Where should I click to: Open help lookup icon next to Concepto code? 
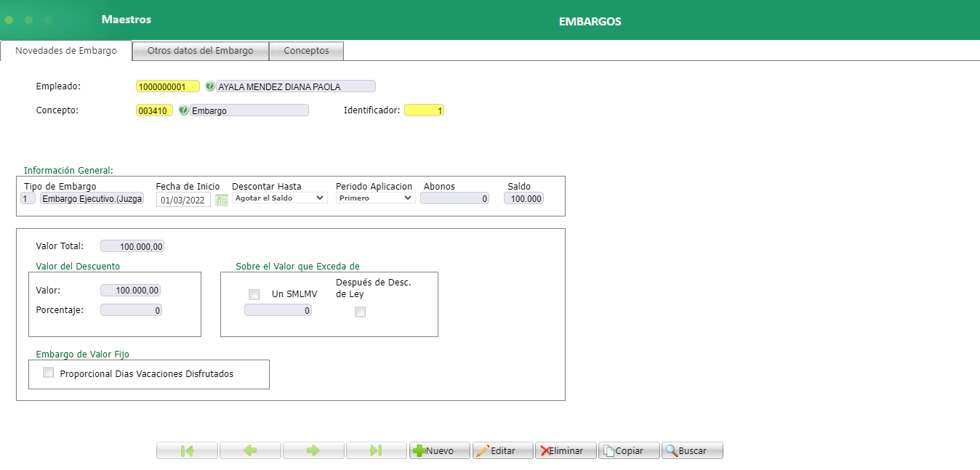(183, 110)
